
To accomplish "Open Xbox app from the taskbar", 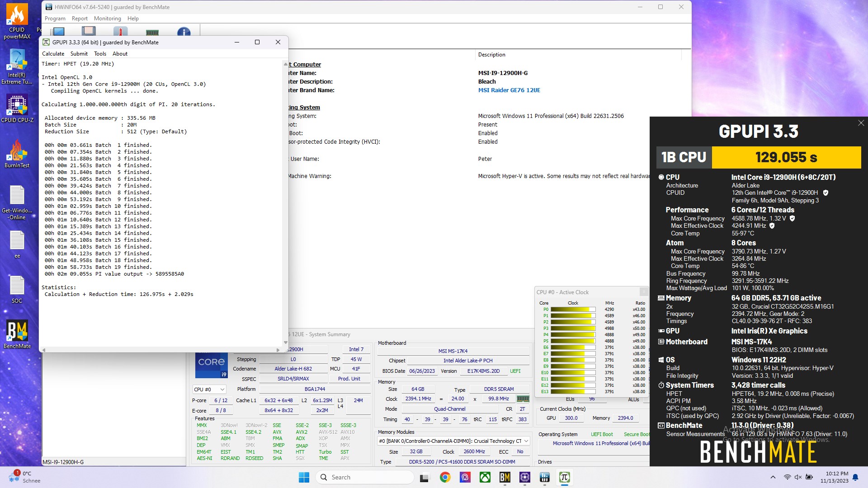I will (485, 477).
